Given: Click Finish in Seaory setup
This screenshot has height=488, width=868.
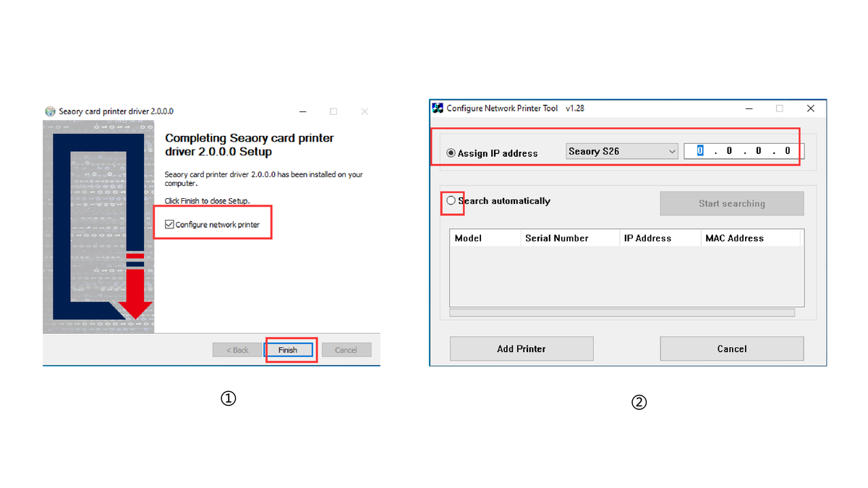Looking at the screenshot, I should click(288, 350).
